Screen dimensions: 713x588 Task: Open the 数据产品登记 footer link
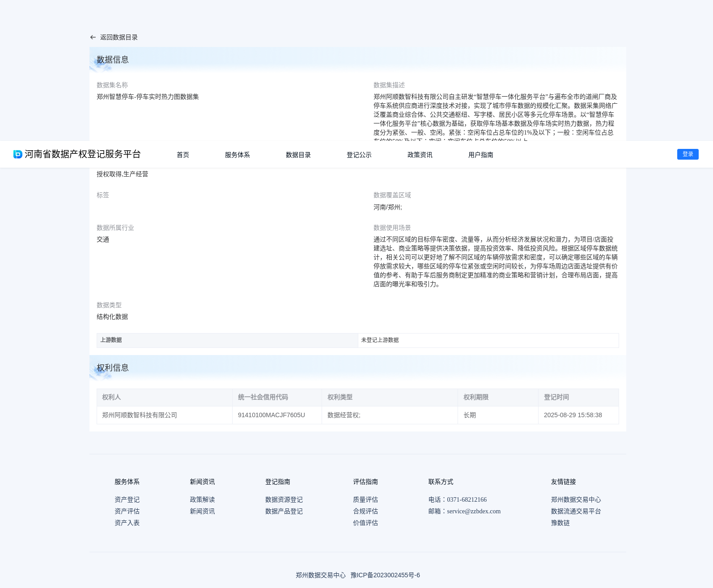[284, 512]
